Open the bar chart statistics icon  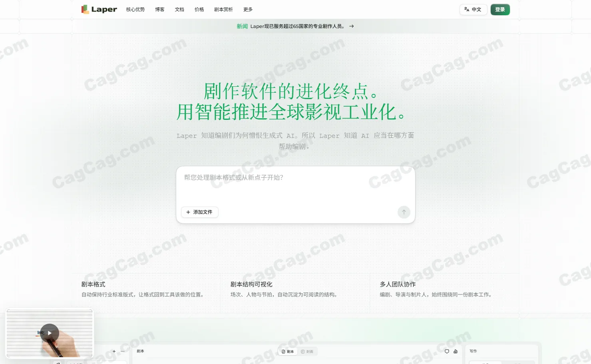tap(456, 352)
